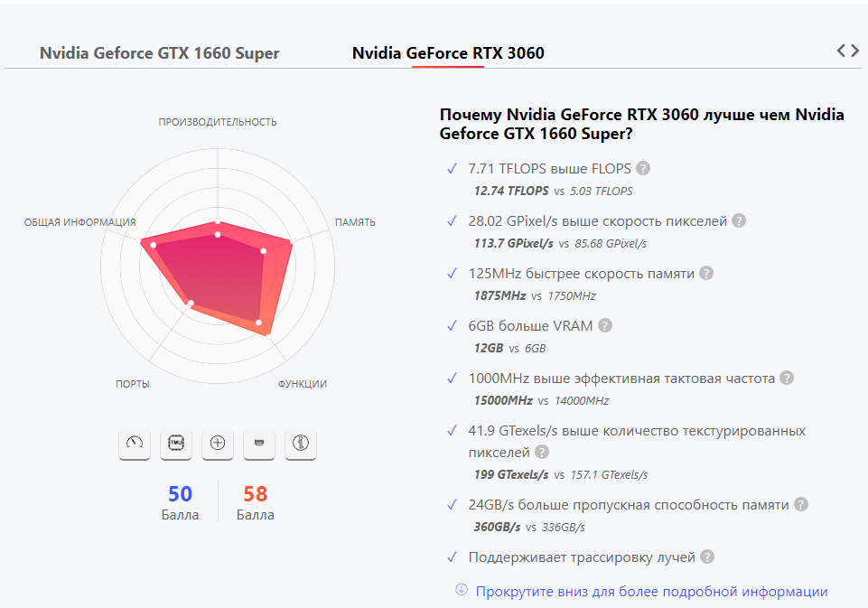Click help icon for effective clock speed
The image size is (868, 608).
787,379
